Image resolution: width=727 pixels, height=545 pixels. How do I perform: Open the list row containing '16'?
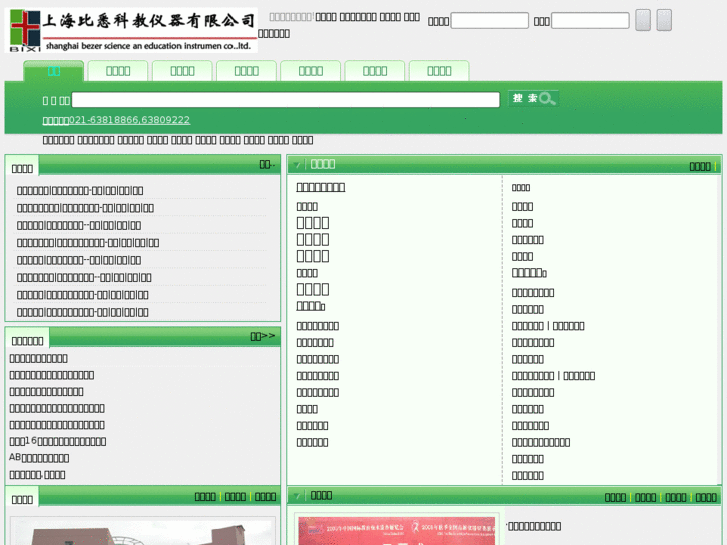57,441
